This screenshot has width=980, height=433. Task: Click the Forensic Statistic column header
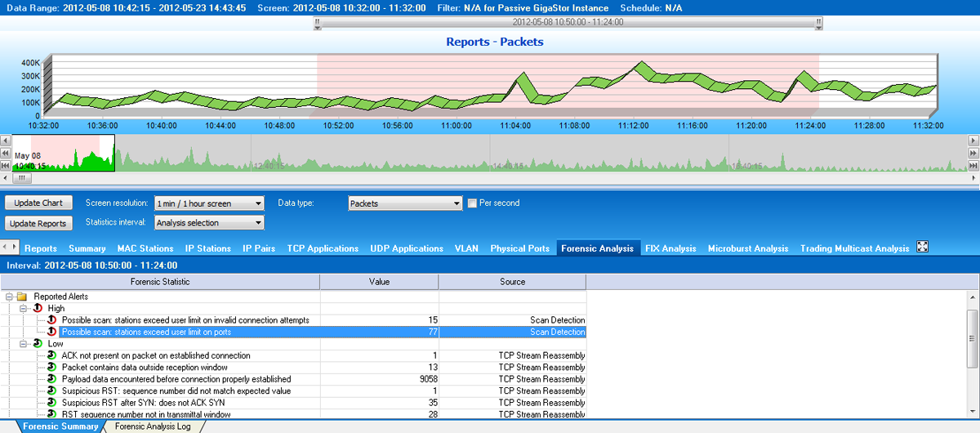[x=160, y=282]
